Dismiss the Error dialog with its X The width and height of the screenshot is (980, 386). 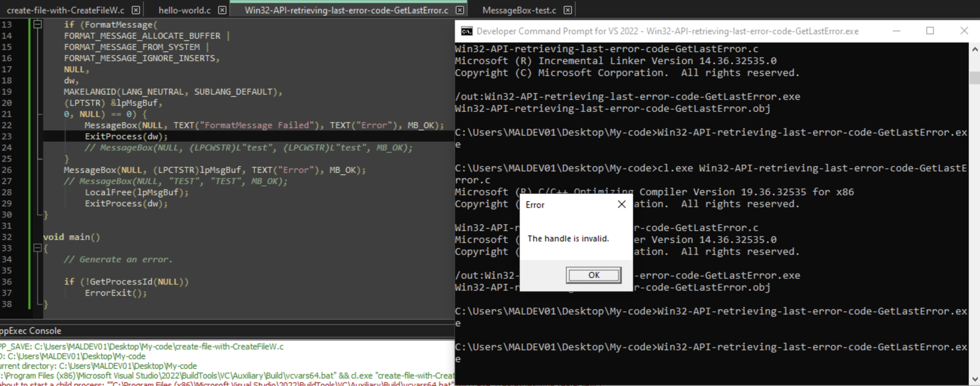(621, 205)
